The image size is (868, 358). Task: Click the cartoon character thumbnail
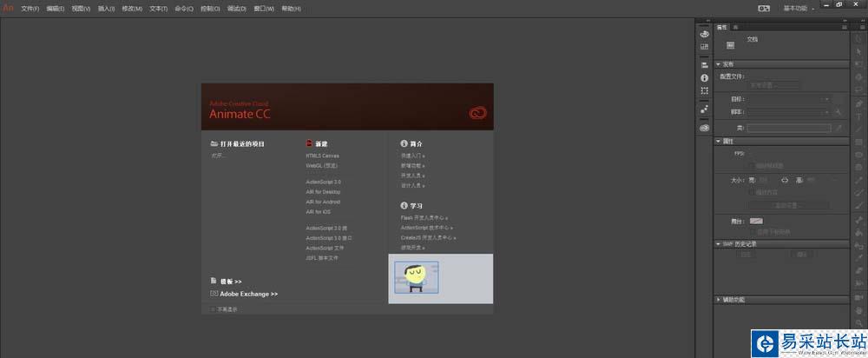[x=417, y=277]
